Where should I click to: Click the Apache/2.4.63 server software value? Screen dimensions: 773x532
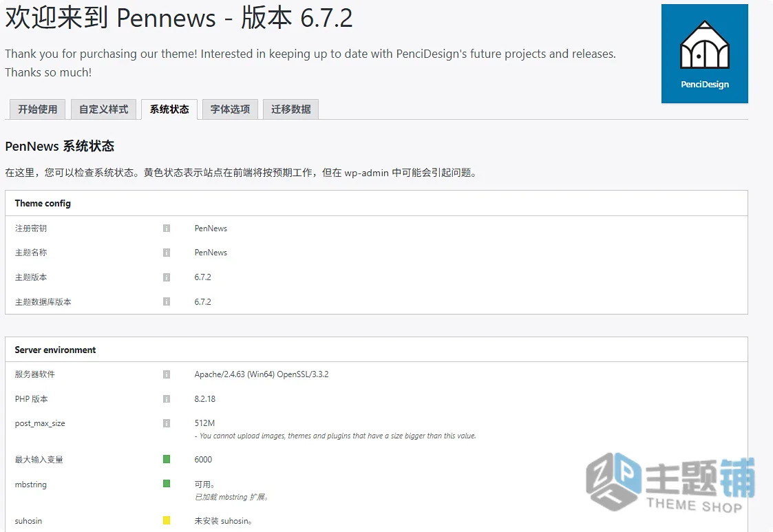262,374
